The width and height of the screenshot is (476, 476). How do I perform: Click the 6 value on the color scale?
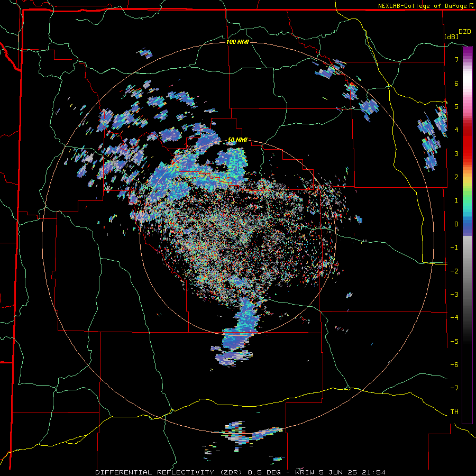coord(456,83)
